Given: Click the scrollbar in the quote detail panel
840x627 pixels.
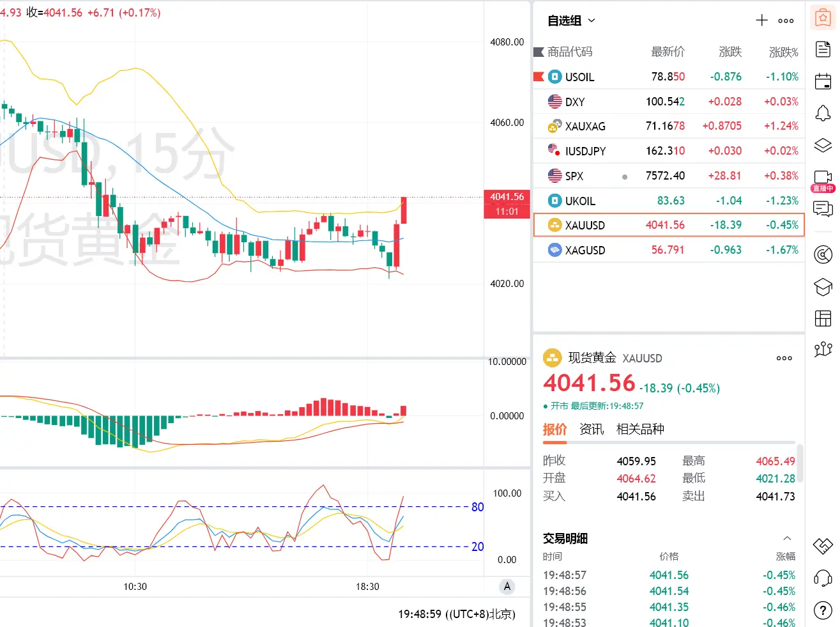Looking at the screenshot, I should click(800, 464).
